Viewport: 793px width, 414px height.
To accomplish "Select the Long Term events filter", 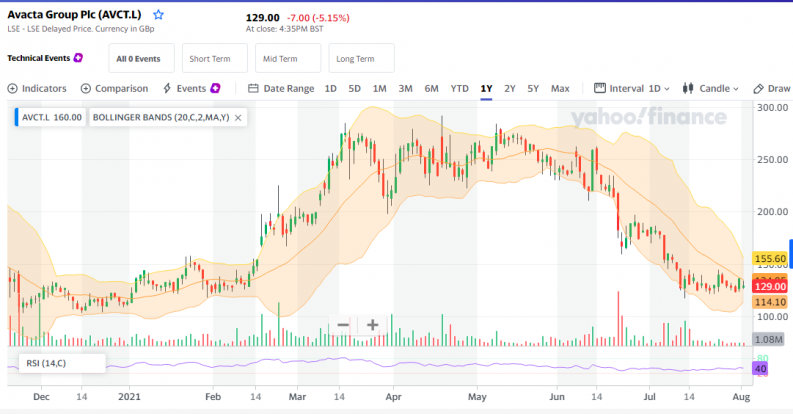I will [362, 58].
